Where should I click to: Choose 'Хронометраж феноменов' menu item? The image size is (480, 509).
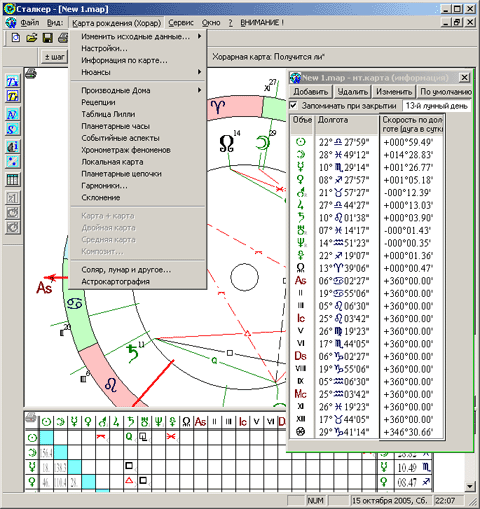tap(139, 150)
